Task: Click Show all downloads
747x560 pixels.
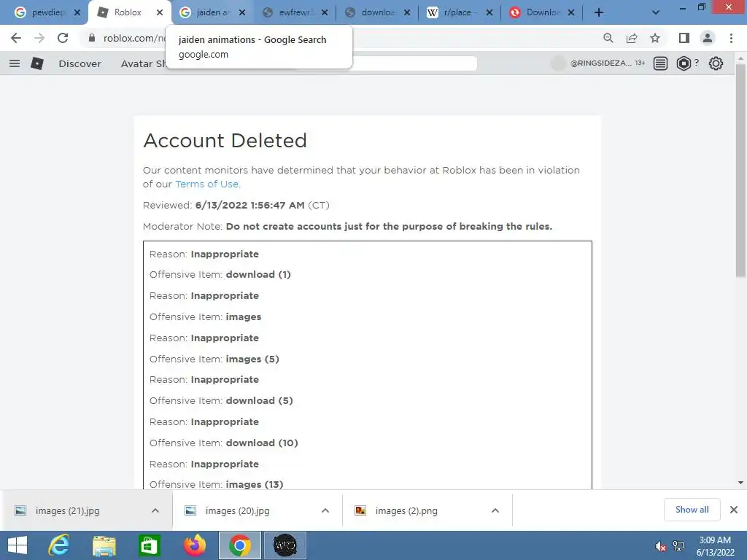Action: [x=692, y=510]
